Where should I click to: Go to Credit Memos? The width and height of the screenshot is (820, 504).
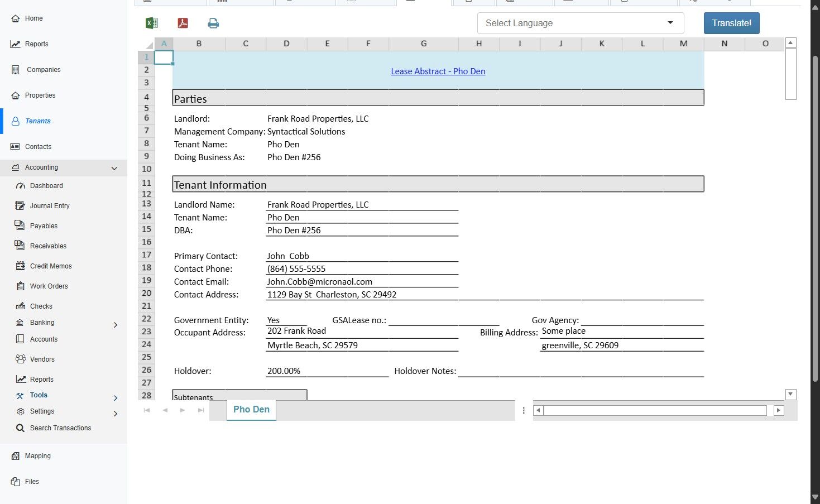tap(51, 266)
